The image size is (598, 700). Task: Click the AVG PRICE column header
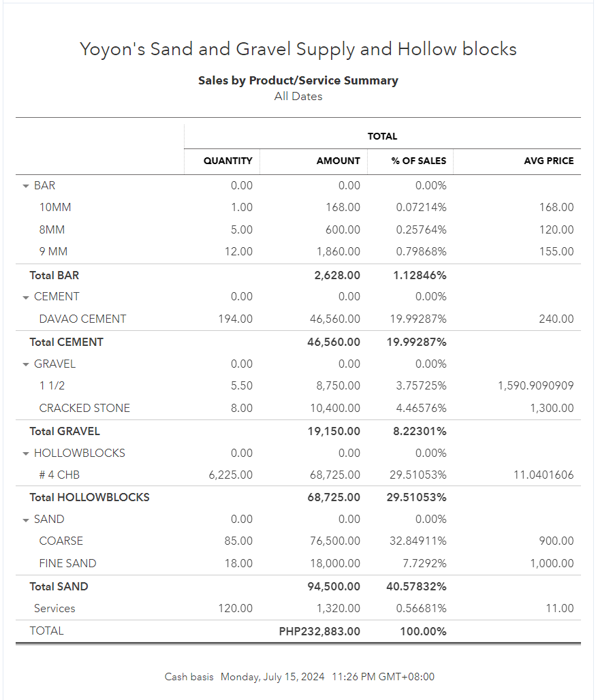tap(549, 161)
